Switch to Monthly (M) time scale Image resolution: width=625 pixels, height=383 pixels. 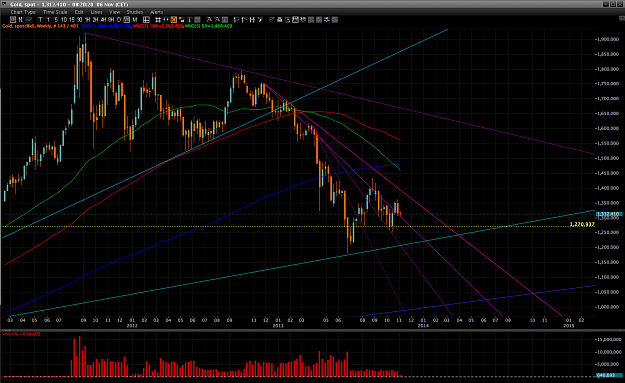click(x=135, y=20)
